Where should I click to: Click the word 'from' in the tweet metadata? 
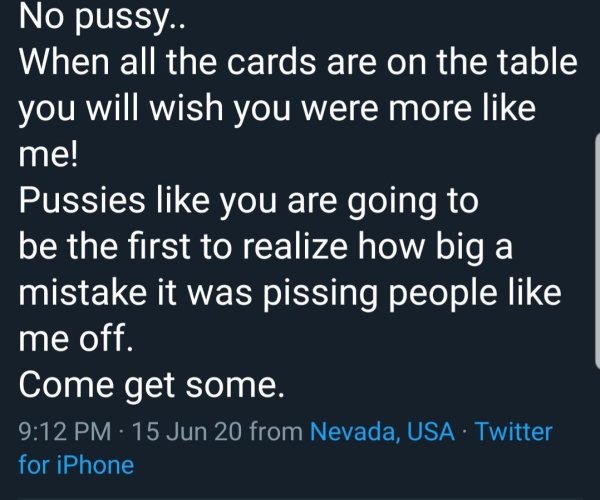(x=276, y=432)
